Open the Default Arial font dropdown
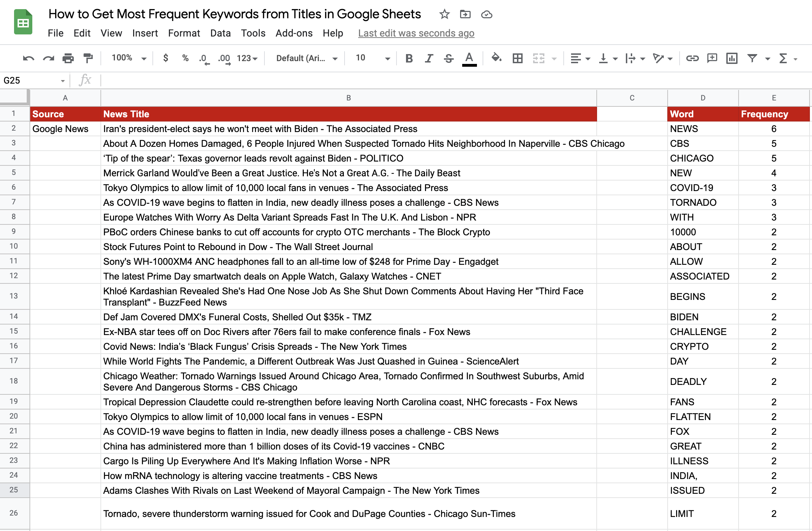This screenshot has width=812, height=531. click(x=307, y=58)
